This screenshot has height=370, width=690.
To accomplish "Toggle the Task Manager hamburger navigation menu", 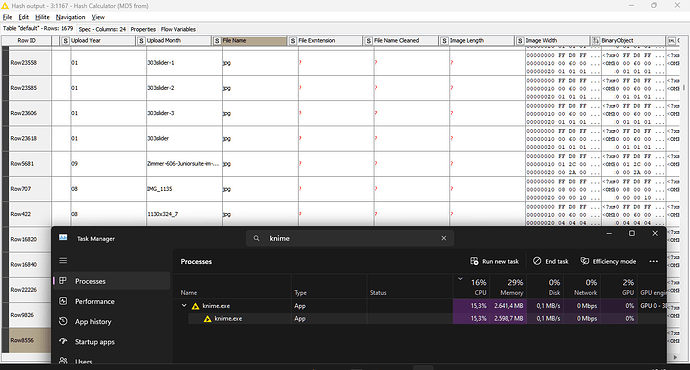I will click(x=63, y=261).
